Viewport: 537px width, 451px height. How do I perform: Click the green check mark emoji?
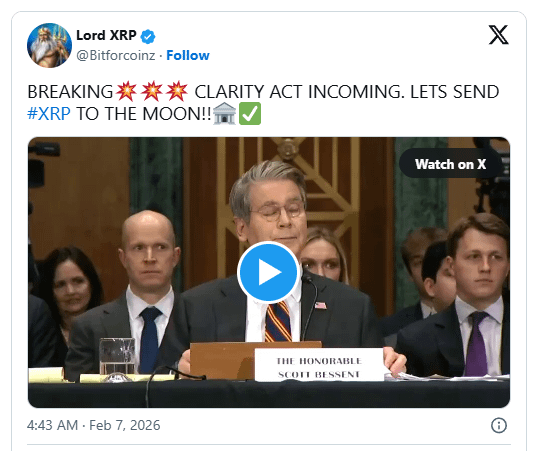click(x=250, y=114)
